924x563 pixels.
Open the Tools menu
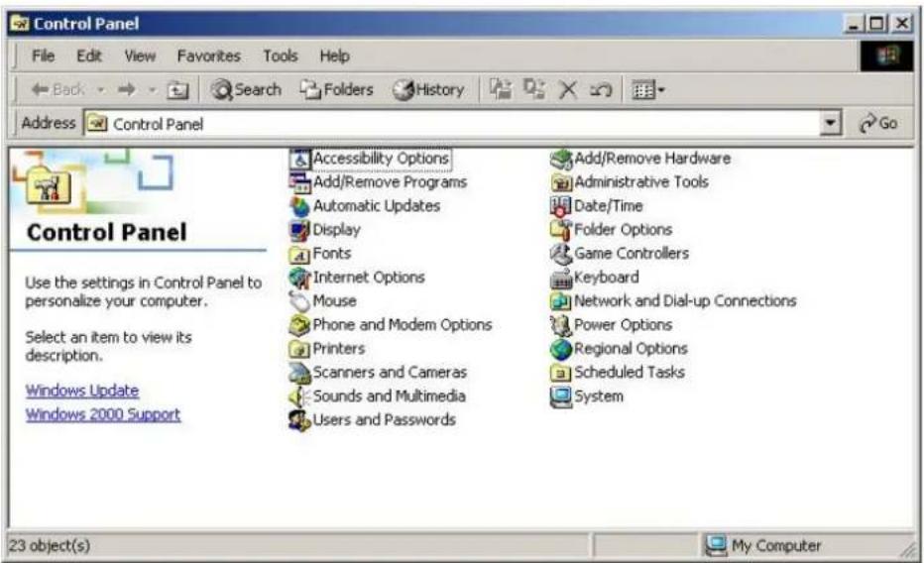[280, 56]
